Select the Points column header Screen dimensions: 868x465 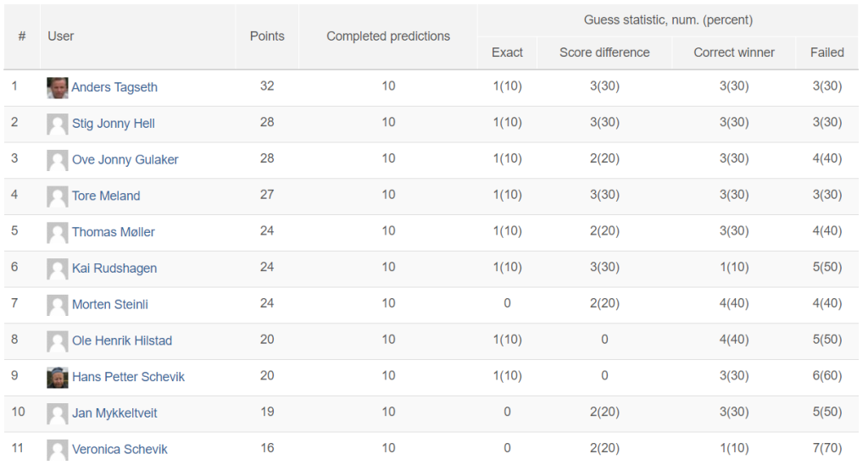coord(267,36)
